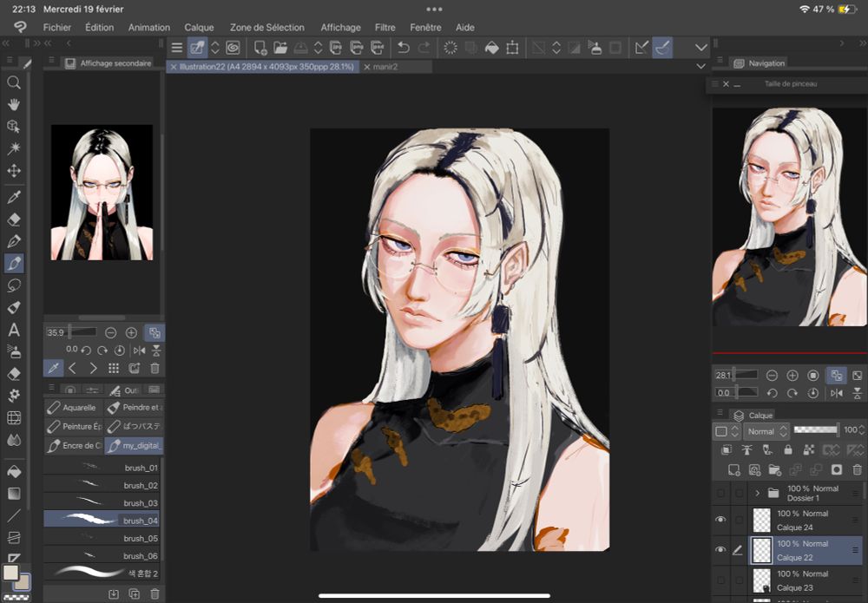Create new canvas from command bar
Image resolution: width=868 pixels, height=603 pixels.
tap(260, 48)
